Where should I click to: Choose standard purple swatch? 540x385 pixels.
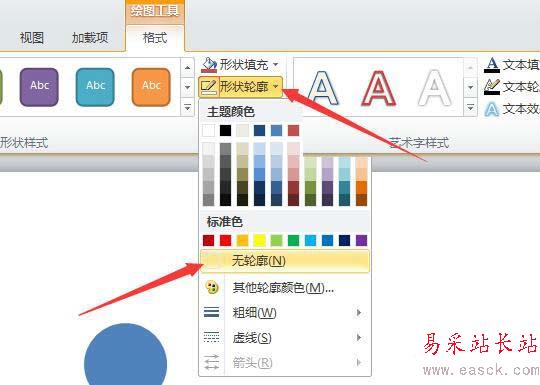coord(361,240)
